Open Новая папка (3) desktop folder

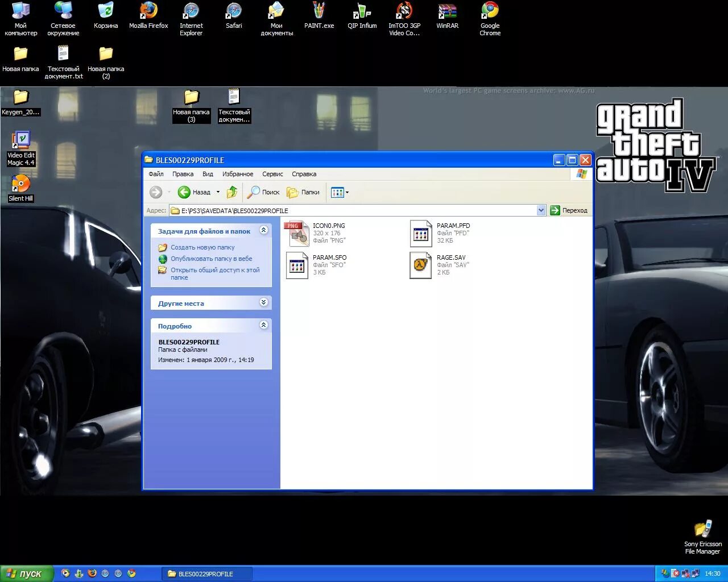pos(192,106)
